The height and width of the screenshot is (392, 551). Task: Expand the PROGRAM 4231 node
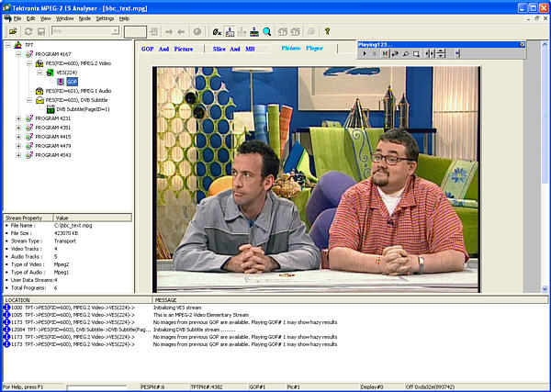(x=18, y=118)
